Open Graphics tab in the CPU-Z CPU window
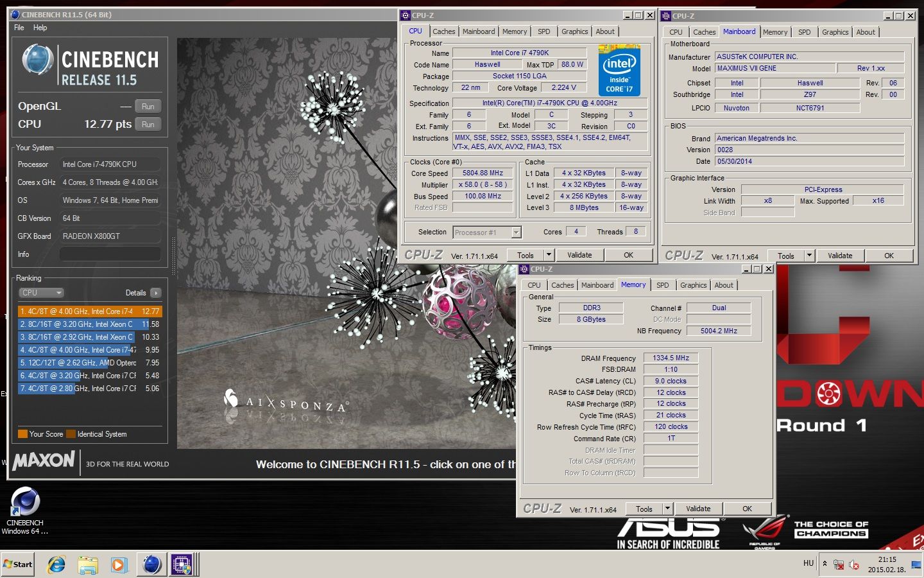This screenshot has width=924, height=578. (574, 31)
